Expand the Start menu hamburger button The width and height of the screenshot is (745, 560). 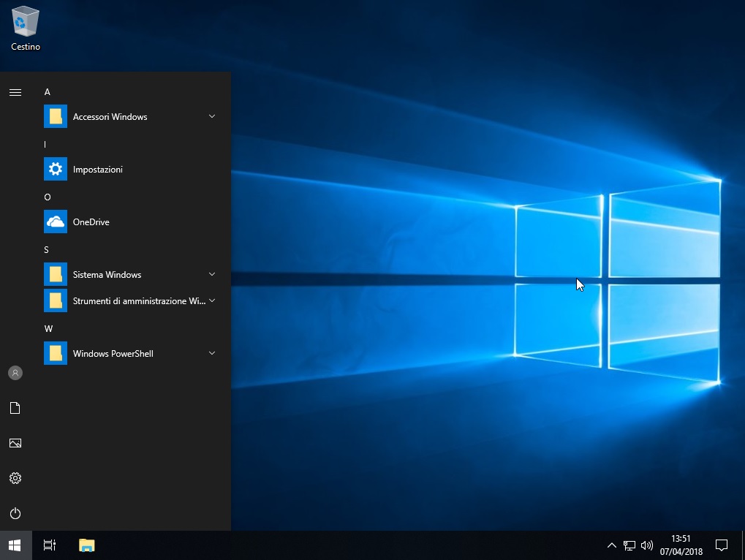(x=15, y=93)
